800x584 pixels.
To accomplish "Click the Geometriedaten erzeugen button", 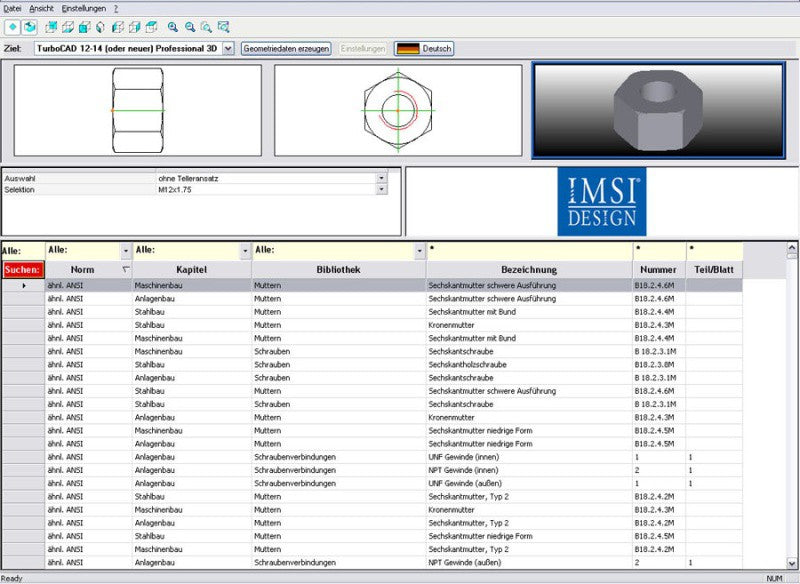I will click(x=286, y=48).
